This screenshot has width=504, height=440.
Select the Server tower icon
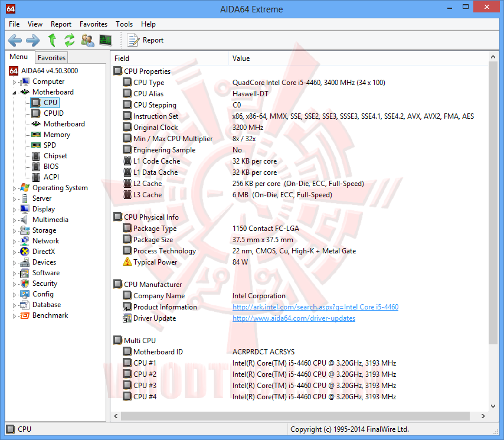(x=25, y=198)
